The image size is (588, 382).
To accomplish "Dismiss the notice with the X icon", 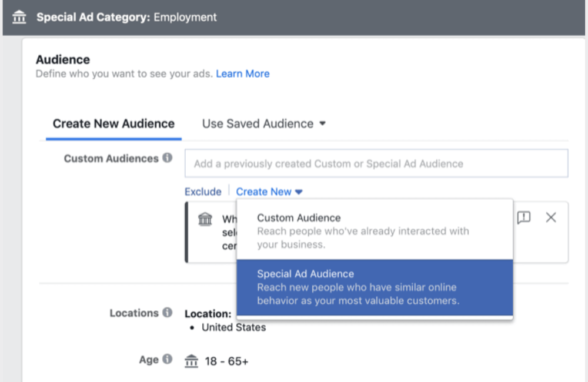I will [x=551, y=217].
